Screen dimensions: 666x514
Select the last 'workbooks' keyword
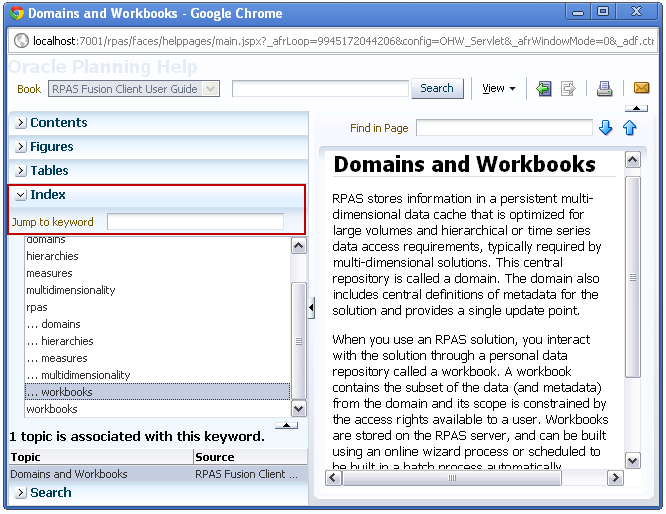52,409
